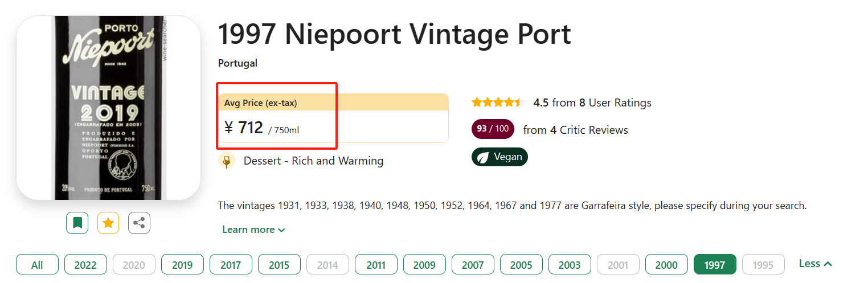
Task: Select the 2022 vintage
Action: tap(85, 265)
